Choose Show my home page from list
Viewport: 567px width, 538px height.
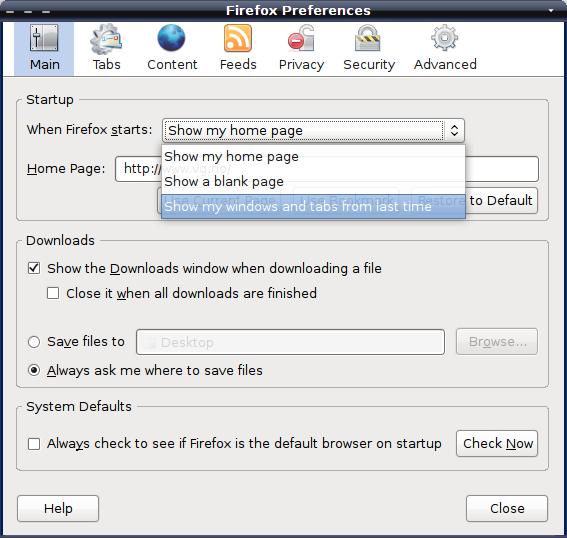pos(313,157)
